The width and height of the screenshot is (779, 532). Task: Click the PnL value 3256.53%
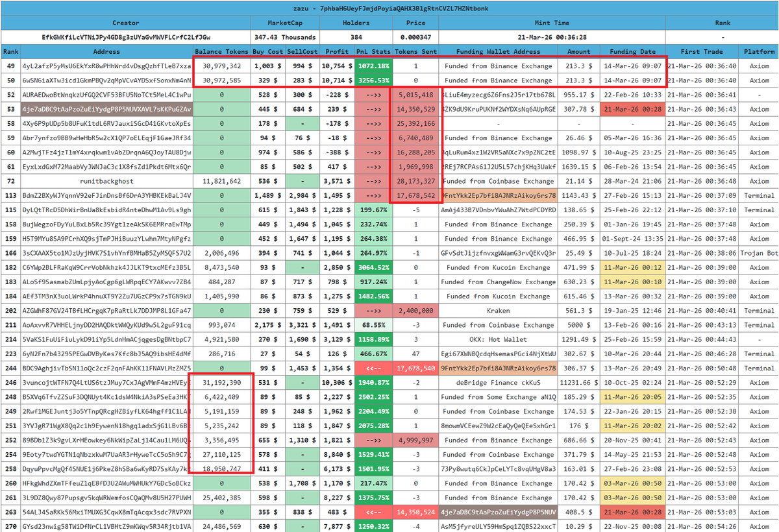(373, 80)
